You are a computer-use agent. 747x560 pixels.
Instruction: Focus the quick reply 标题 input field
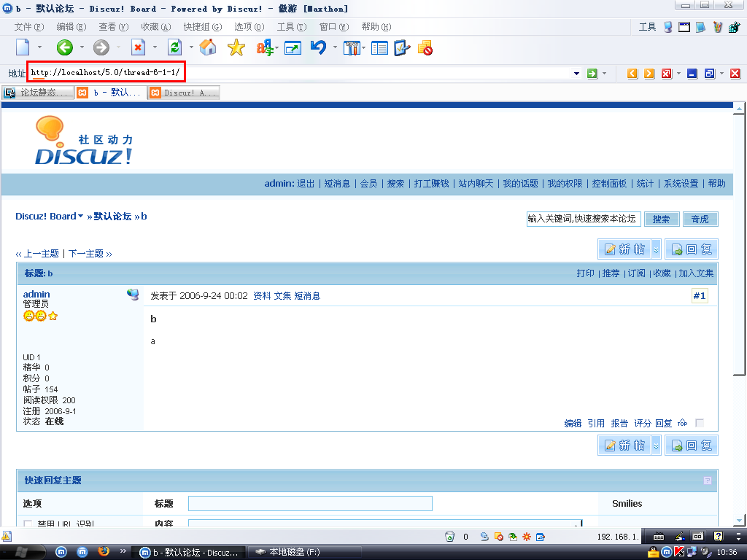310,503
